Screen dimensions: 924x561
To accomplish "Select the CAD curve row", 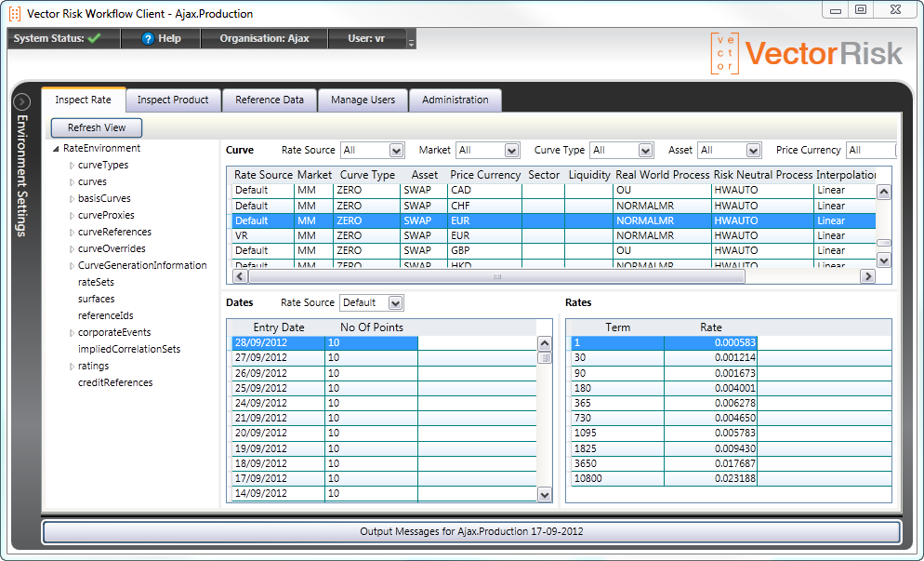I will tap(553, 190).
